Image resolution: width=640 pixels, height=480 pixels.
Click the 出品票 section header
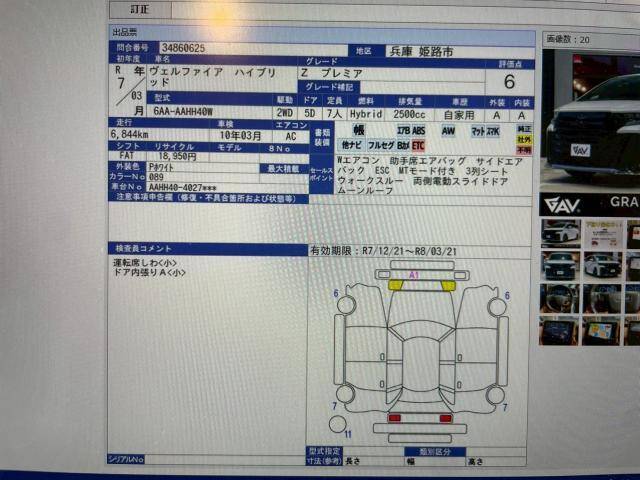(x=125, y=33)
